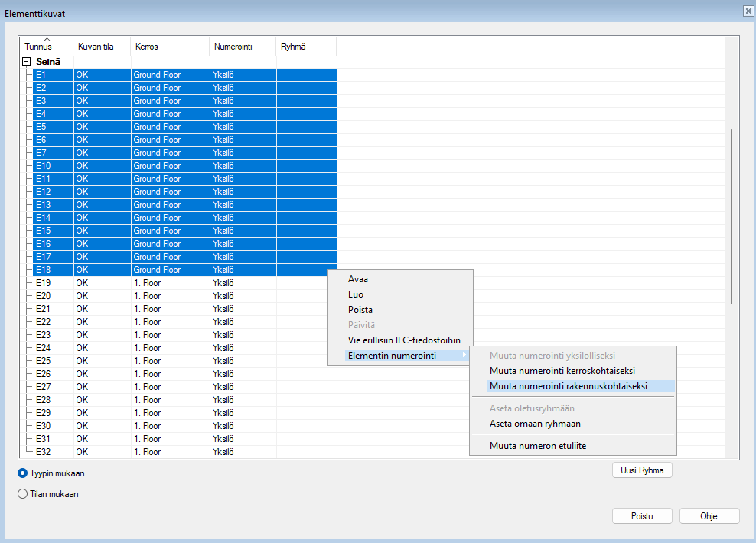Image resolution: width=756 pixels, height=543 pixels.
Task: Sort by the Numerointi column header
Action: (x=243, y=46)
